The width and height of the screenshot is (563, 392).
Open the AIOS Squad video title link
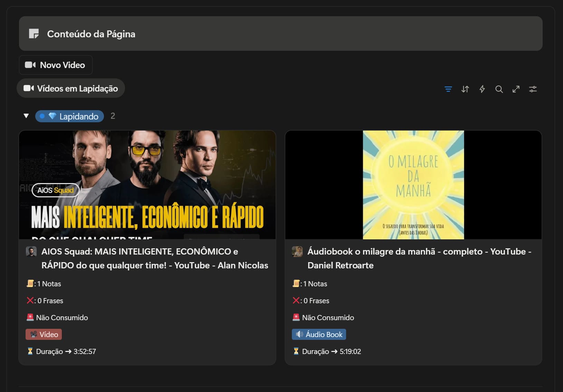(x=155, y=258)
